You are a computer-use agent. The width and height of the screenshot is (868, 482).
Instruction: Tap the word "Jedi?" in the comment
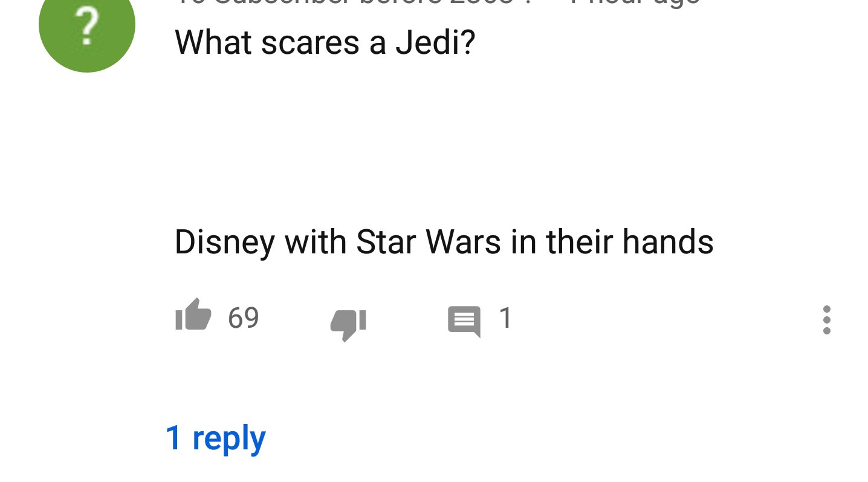[x=435, y=43]
